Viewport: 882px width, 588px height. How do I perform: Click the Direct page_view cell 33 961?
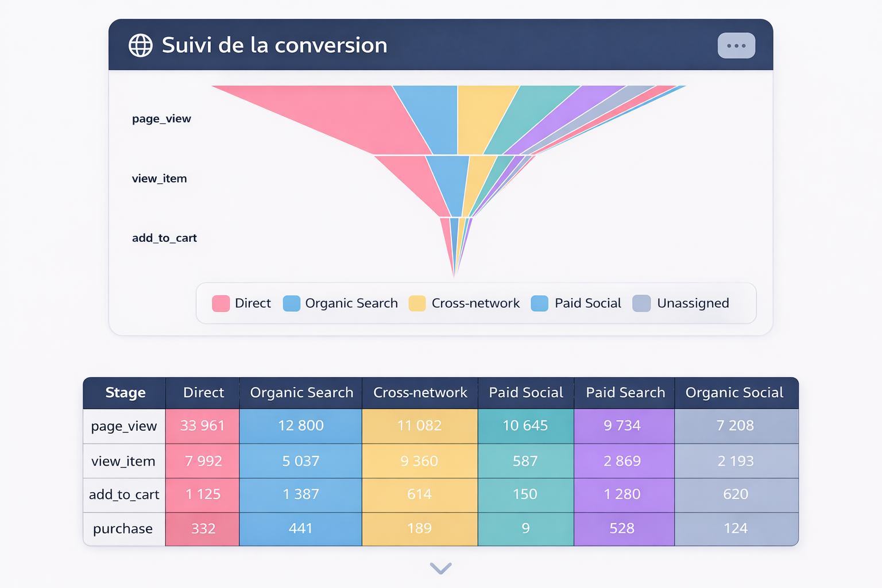click(x=202, y=425)
